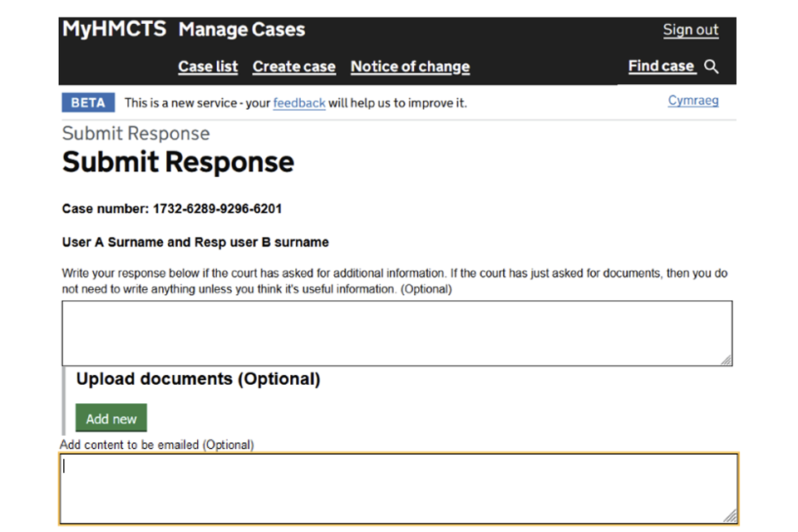Click the Add content to be emailed label
798x532 pixels.
pyautogui.click(x=156, y=445)
